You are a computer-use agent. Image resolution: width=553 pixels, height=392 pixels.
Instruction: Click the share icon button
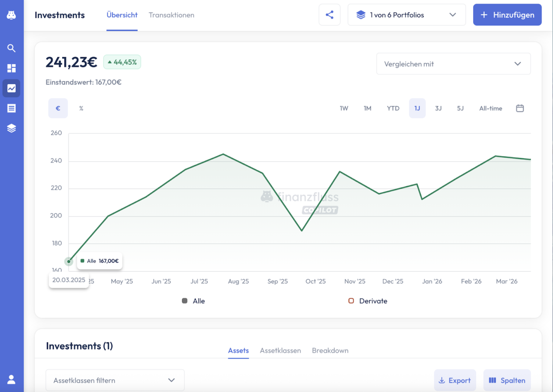point(329,15)
